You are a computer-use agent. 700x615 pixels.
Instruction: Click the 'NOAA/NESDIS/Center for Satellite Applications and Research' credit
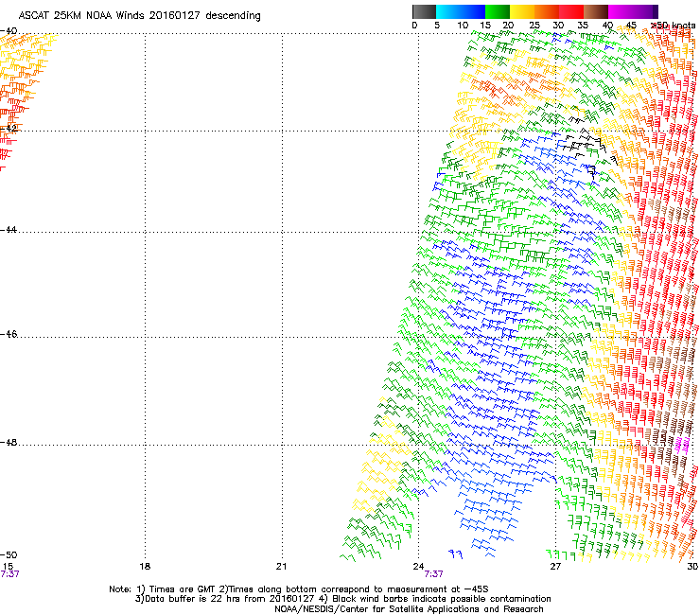(409, 609)
